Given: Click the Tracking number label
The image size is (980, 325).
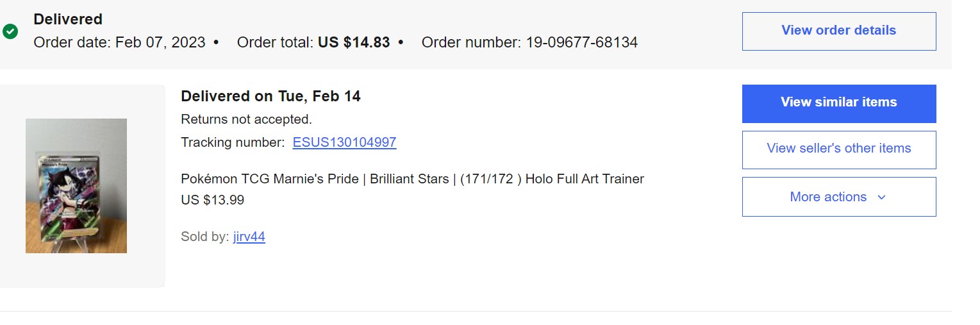Looking at the screenshot, I should (233, 142).
